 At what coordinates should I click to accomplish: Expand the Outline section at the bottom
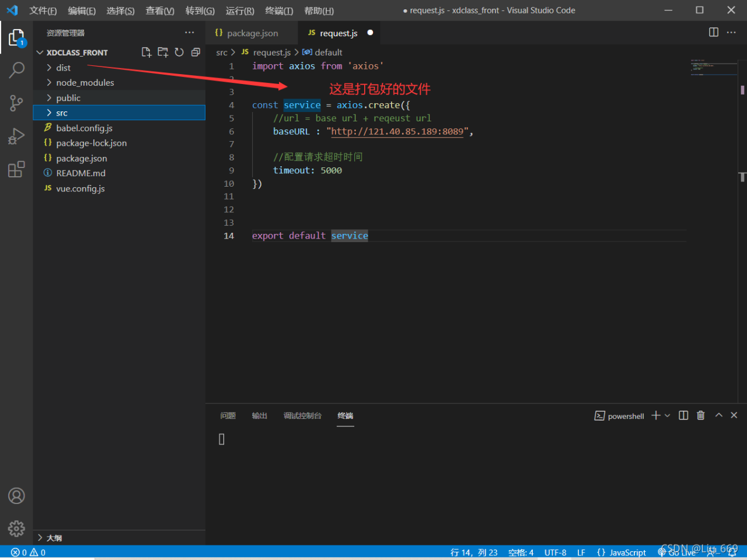point(54,538)
